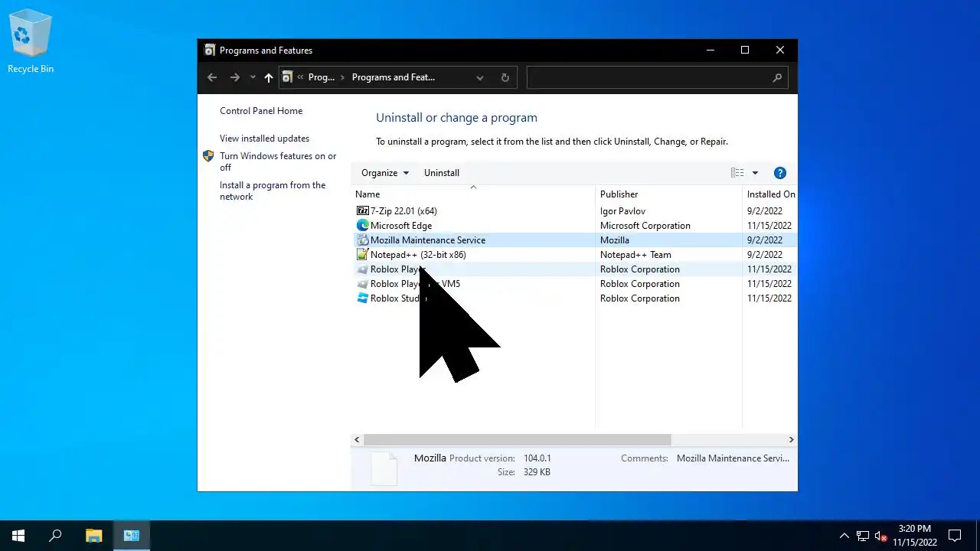Open Control Panel Home link
The height and width of the screenshot is (551, 980).
click(x=261, y=111)
